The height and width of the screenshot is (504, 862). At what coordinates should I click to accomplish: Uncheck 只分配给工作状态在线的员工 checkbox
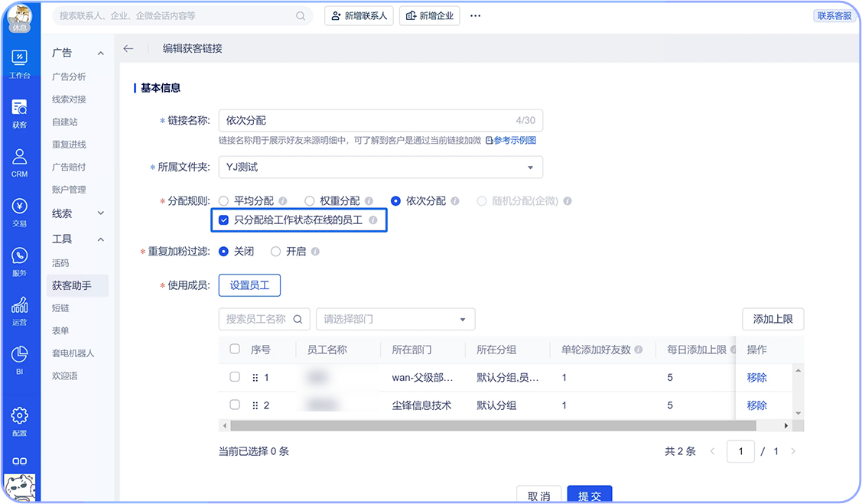point(224,220)
